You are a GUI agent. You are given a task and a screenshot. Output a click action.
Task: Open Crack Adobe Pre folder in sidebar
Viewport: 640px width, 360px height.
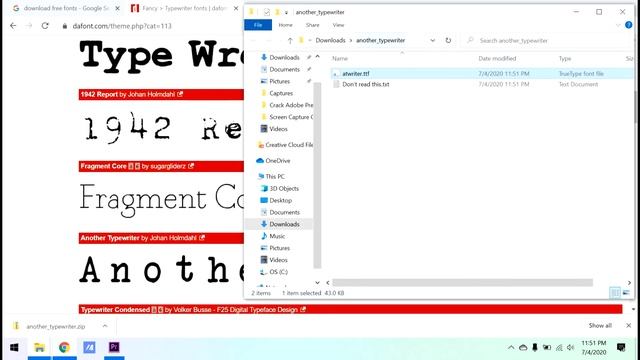291,105
